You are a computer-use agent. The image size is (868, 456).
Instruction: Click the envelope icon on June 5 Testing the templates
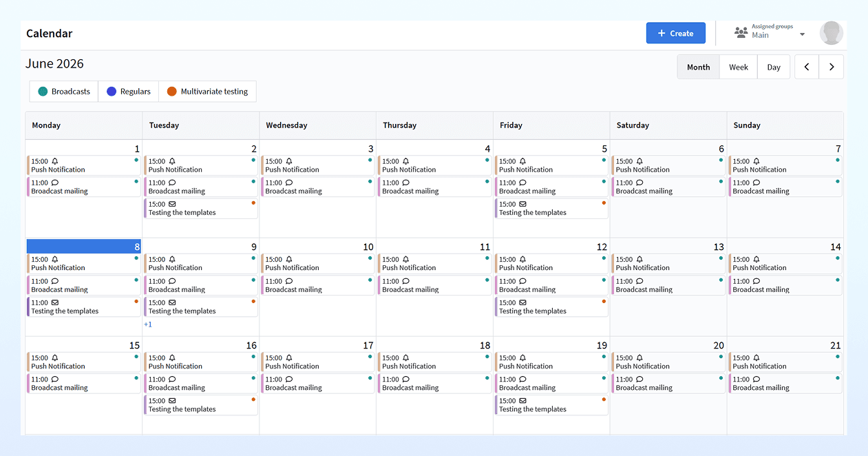tap(522, 205)
